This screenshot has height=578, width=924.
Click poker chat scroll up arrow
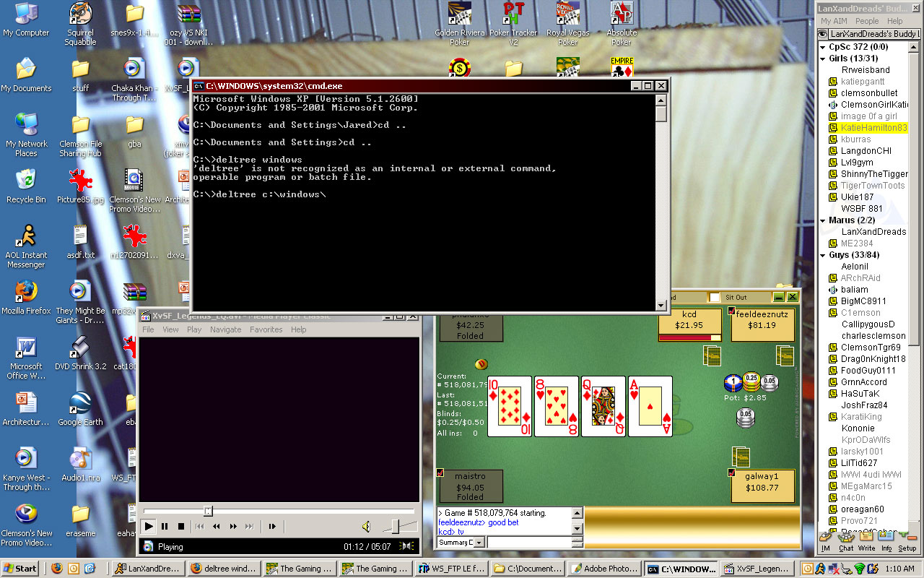click(577, 512)
